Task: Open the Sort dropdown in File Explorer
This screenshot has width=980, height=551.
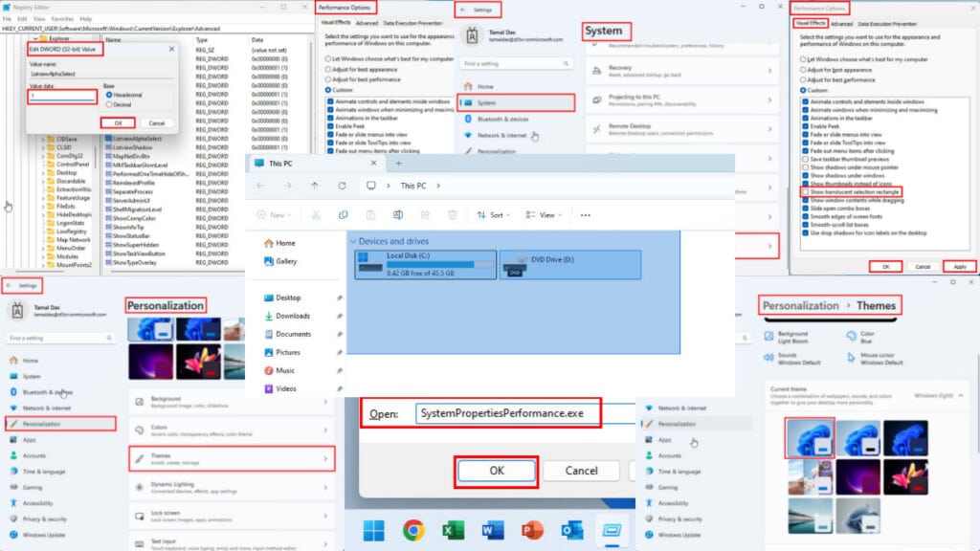Action: [498, 214]
